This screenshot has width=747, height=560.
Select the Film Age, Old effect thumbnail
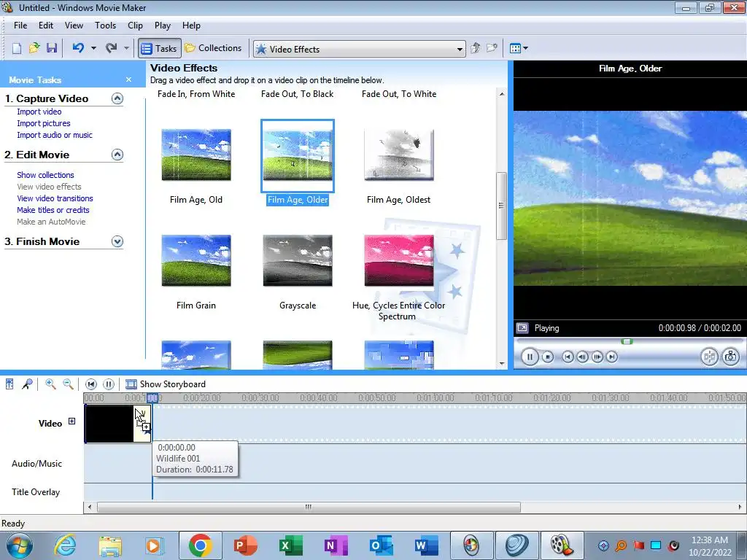click(196, 155)
